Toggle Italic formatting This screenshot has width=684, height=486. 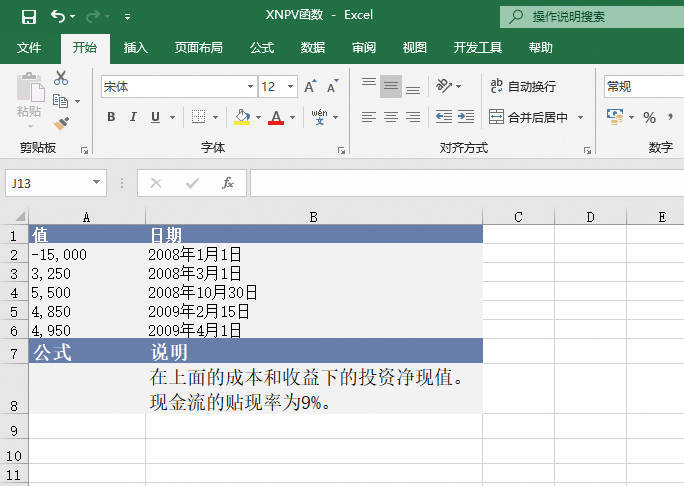pos(134,118)
